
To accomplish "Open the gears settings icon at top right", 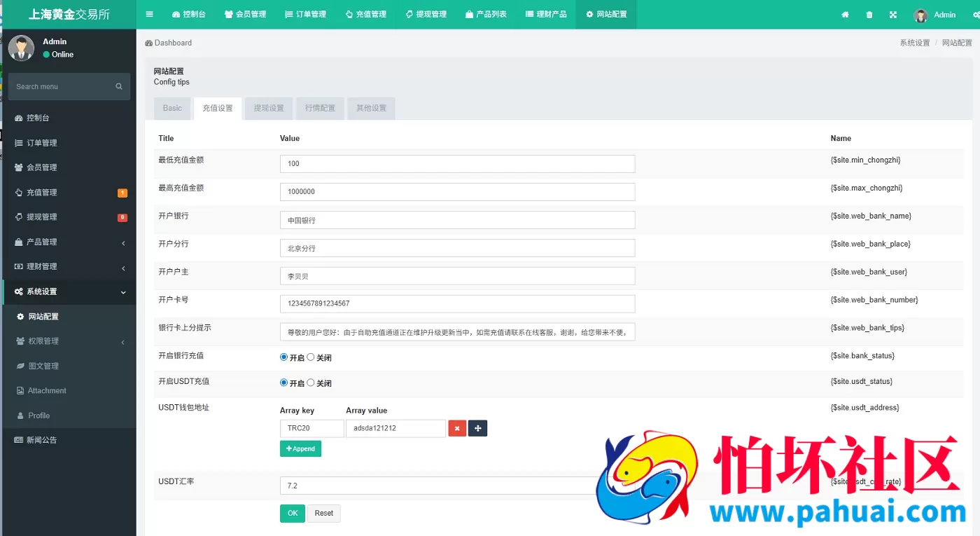I will coord(975,15).
